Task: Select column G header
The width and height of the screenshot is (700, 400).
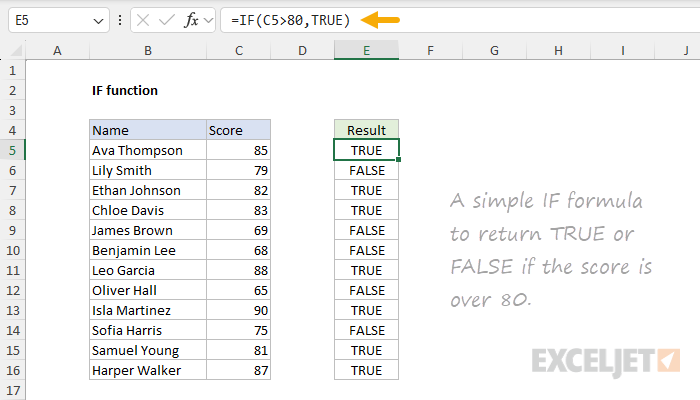Action: tap(494, 50)
